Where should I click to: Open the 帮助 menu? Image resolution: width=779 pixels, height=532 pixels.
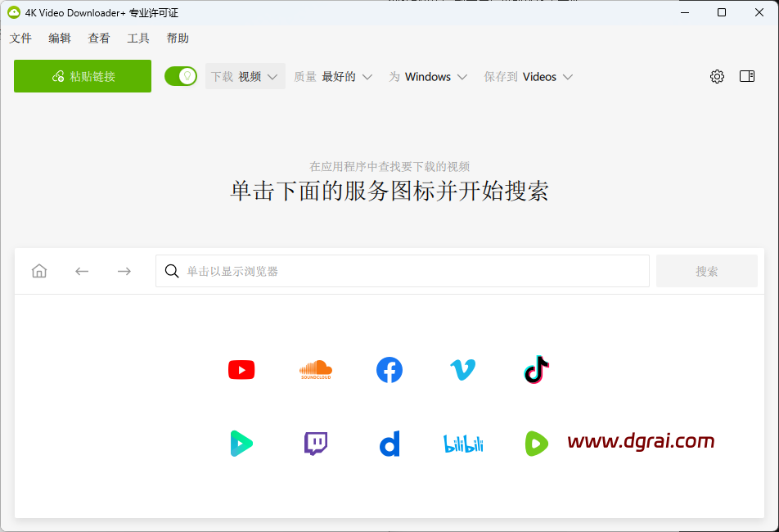[x=178, y=38]
